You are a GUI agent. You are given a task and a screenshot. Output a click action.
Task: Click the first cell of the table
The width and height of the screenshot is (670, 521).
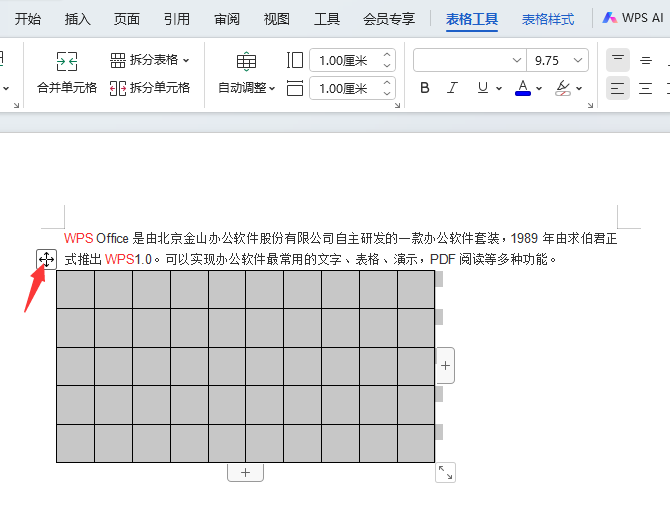pyautogui.click(x=76, y=289)
